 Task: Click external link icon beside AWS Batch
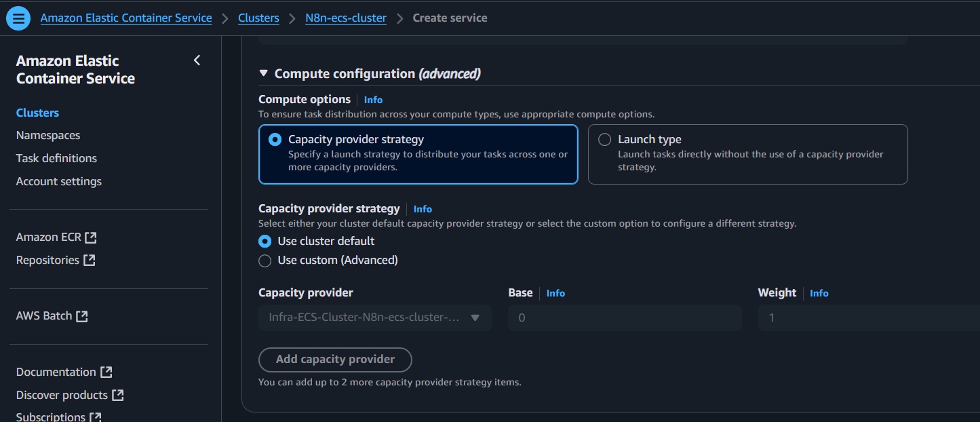click(x=82, y=316)
